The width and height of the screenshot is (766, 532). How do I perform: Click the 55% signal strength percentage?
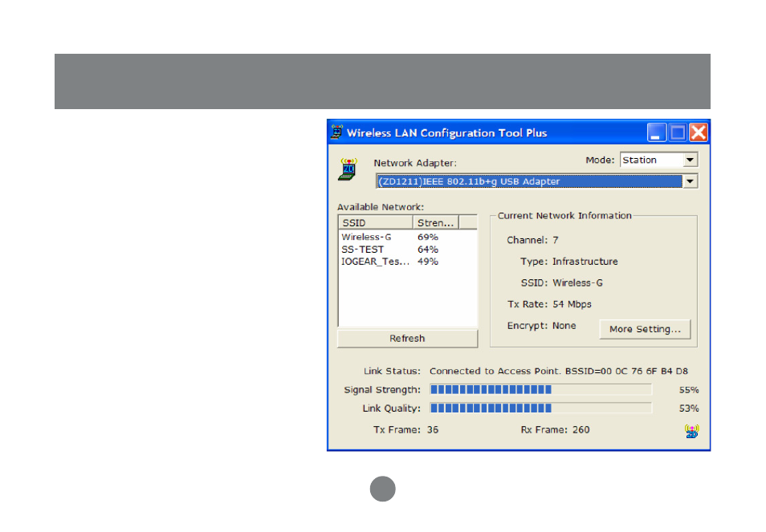[689, 390]
